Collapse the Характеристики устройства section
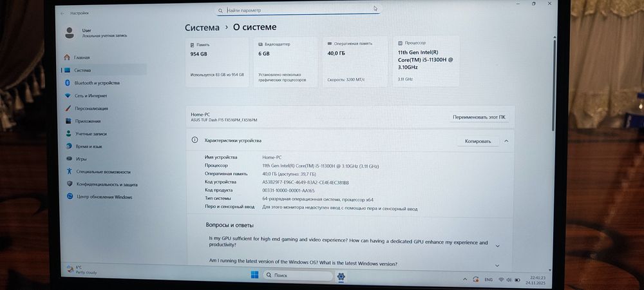Screen dimensions: 644x290 pos(506,141)
